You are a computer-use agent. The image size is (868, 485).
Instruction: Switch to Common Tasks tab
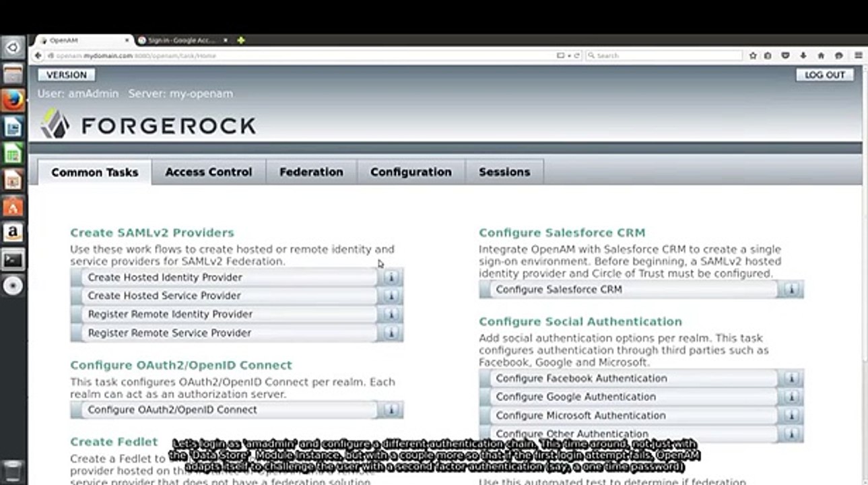tap(94, 172)
